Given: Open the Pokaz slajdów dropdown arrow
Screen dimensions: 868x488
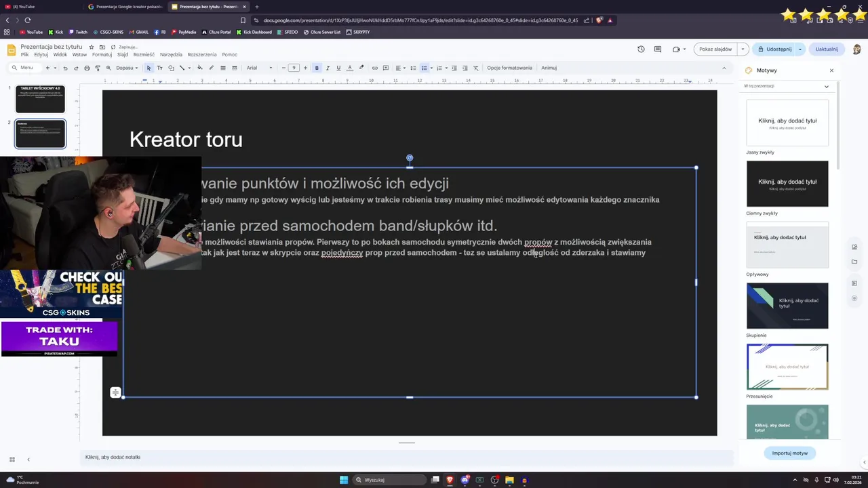Looking at the screenshot, I should tap(743, 49).
